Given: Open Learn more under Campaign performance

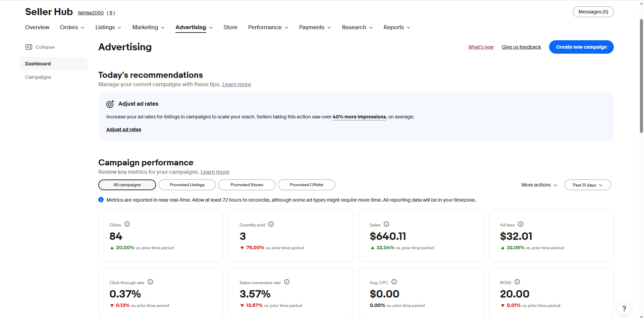Looking at the screenshot, I should click(215, 172).
